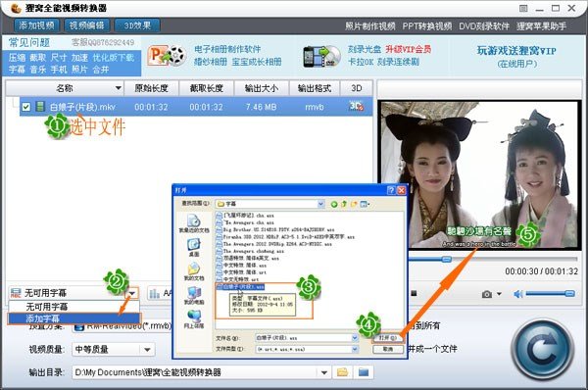Expand the 视频质量 中等质量 dropdown
Screen dimensions: 588x390
(x=147, y=350)
